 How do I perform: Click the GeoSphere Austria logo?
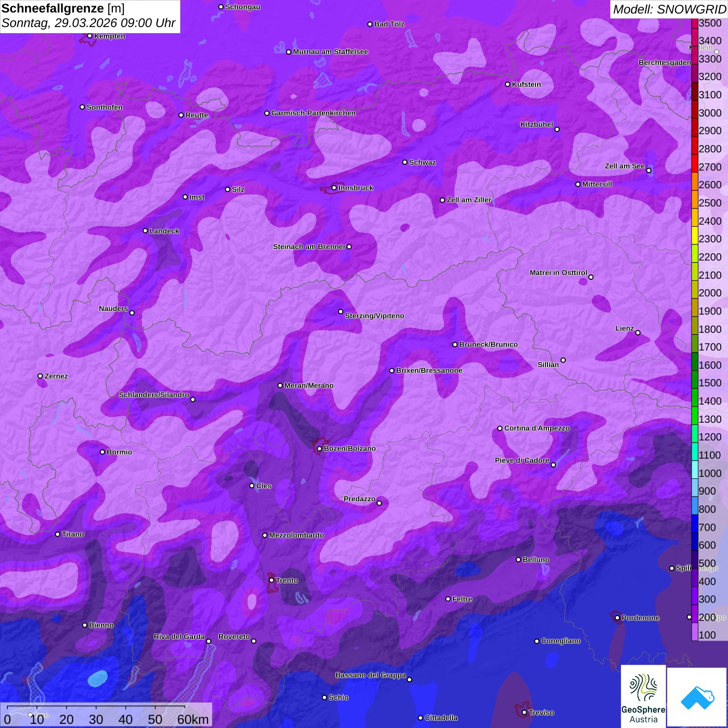pos(643,696)
